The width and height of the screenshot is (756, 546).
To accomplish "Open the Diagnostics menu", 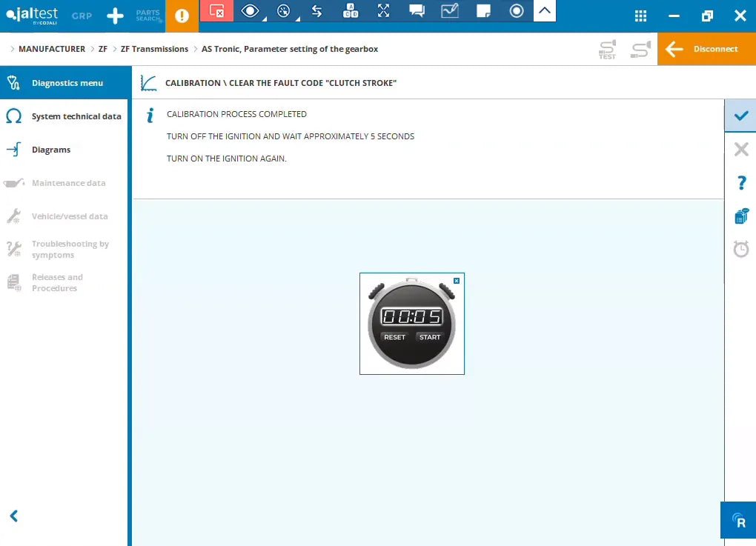I will 65,83.
